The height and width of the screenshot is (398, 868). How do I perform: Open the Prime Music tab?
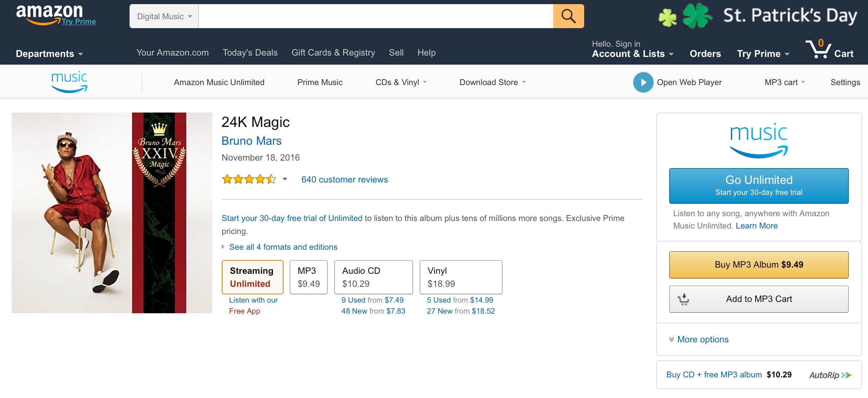click(320, 82)
